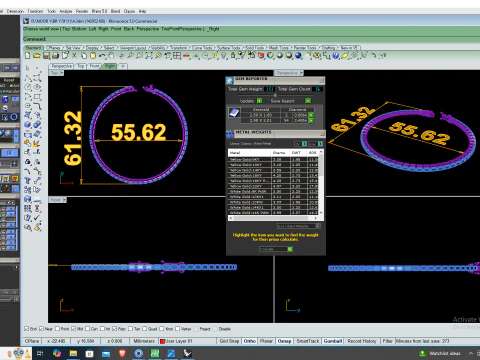Click the color wheel Object Properties icon
This screenshot has width=480, height=360.
click(270, 56)
